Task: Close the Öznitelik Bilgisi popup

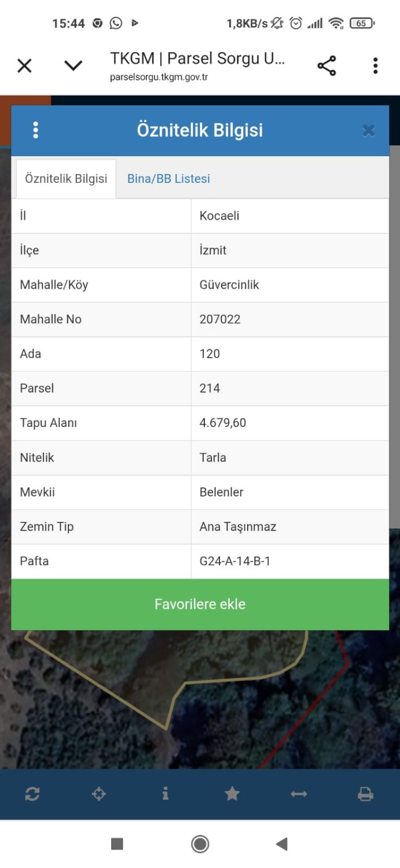Action: (x=368, y=130)
